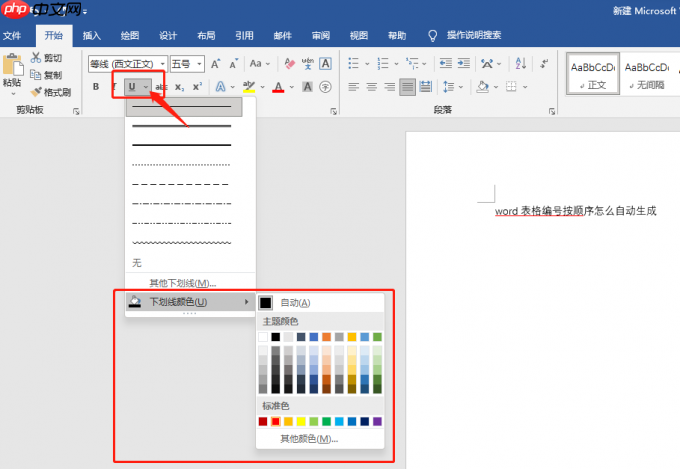Expand the underline style dropdown arrow
680x469 pixels.
point(146,87)
